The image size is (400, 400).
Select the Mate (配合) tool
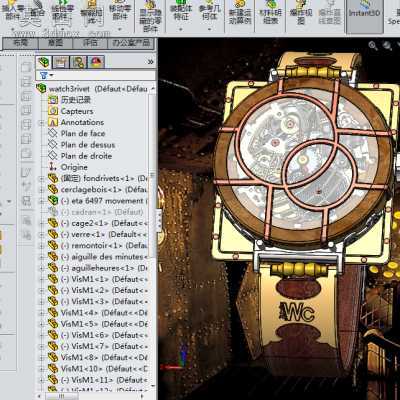[37, 9]
